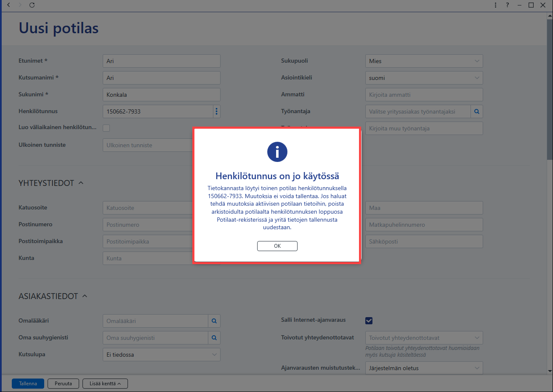Viewport: 553px width, 392px height.
Task: Open the Lisää kenttä menu button
Action: pos(105,384)
